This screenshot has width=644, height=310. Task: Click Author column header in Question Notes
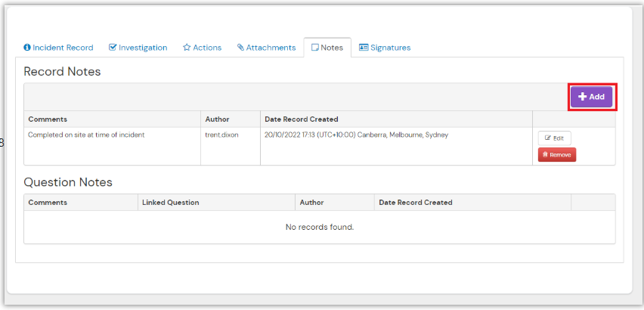tap(311, 203)
